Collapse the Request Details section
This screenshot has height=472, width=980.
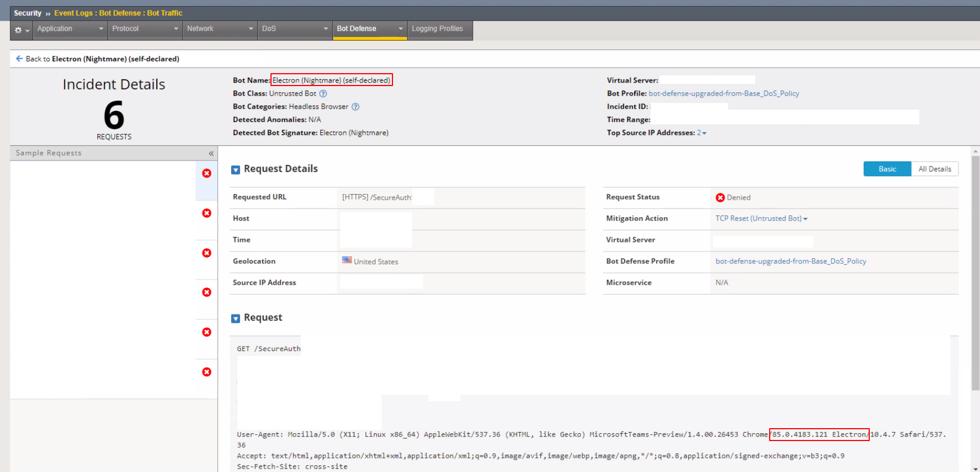coord(236,169)
